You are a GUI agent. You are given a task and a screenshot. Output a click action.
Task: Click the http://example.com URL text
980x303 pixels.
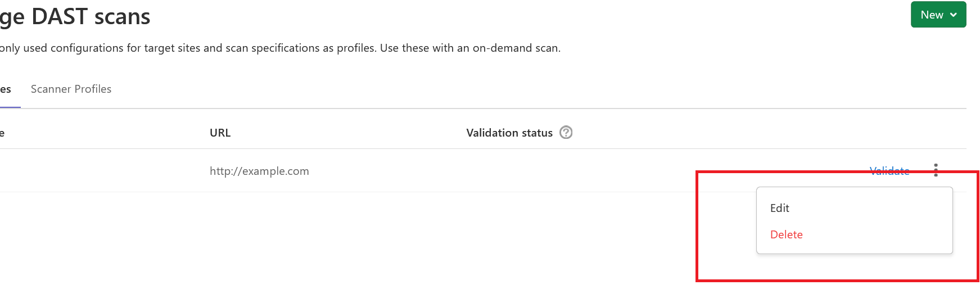[x=259, y=171]
